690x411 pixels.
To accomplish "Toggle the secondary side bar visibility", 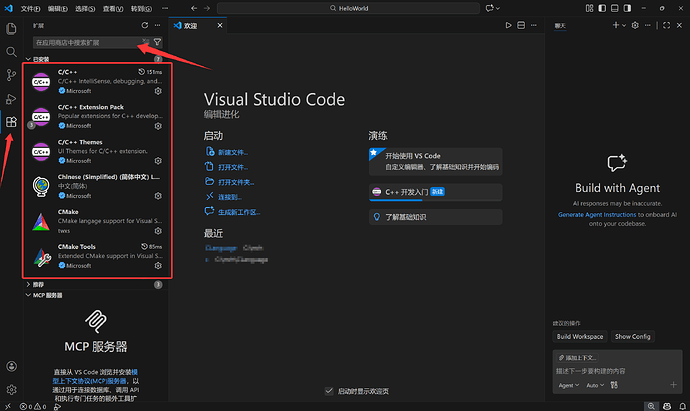I will 628,8.
